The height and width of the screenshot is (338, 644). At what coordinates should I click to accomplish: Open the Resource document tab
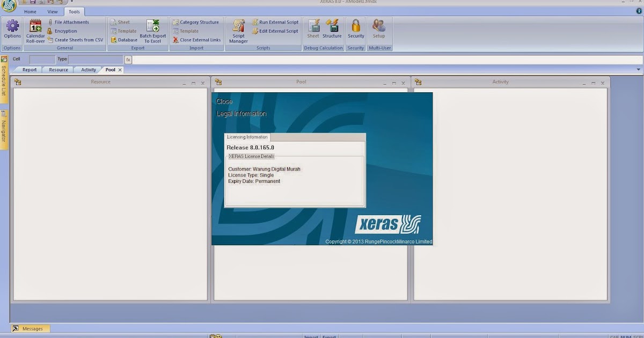(58, 70)
